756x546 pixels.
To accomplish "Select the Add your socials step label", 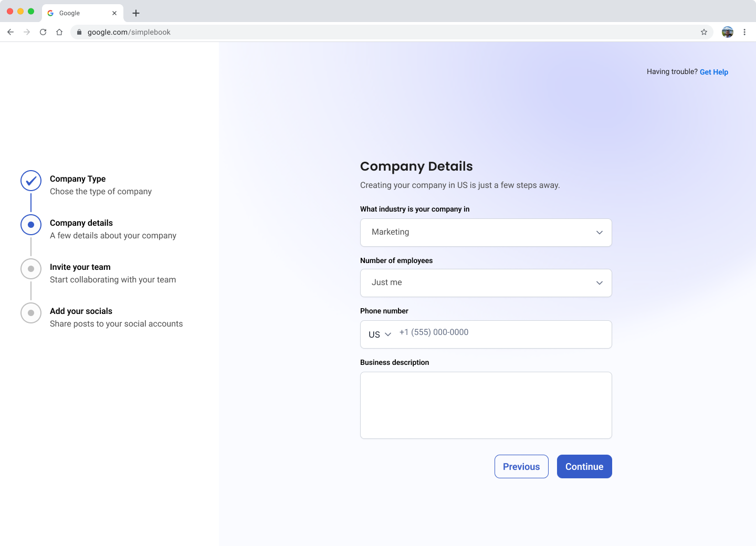I will click(81, 311).
